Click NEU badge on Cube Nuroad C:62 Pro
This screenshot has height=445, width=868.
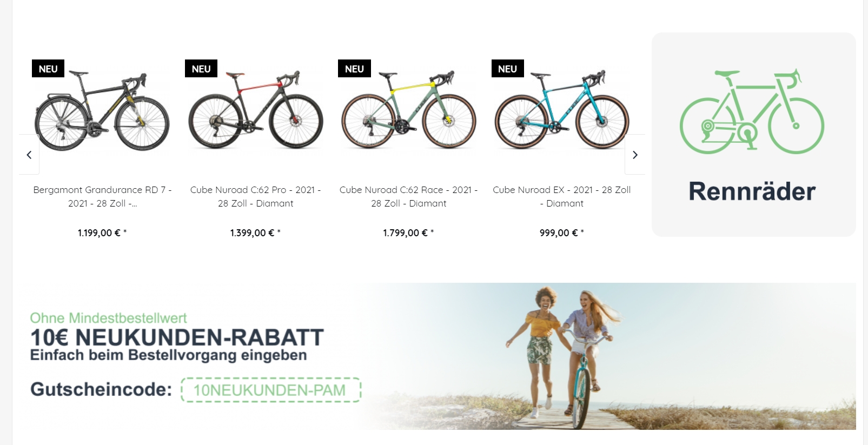(201, 69)
